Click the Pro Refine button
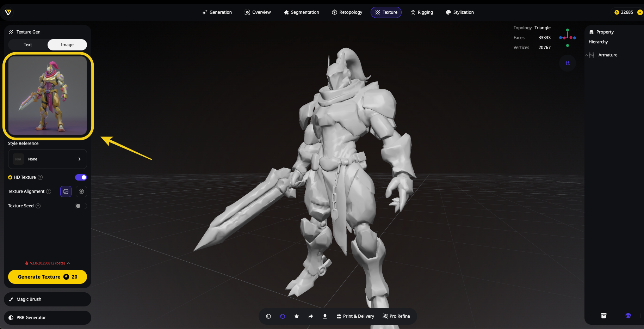This screenshot has height=329, width=644. point(396,316)
